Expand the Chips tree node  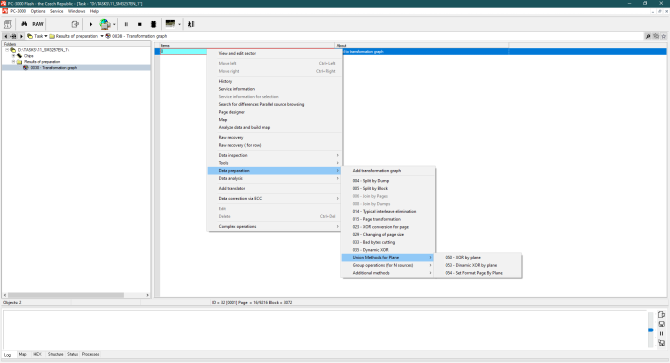point(13,56)
